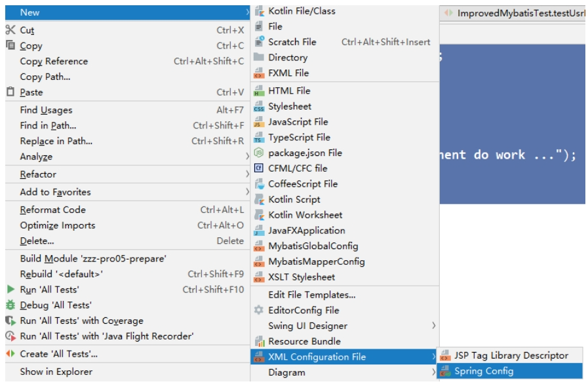The image size is (588, 390).
Task: Choose Find in Path... entry
Action: pos(128,126)
